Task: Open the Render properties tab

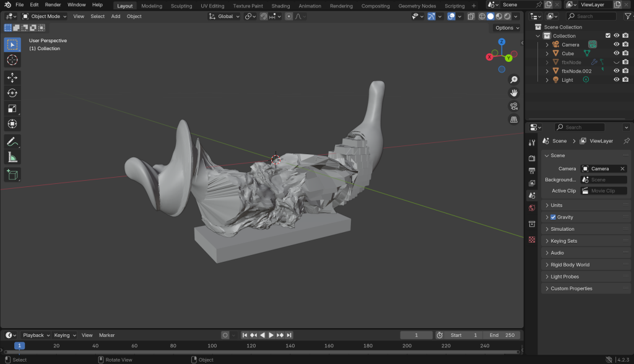Action: 532,158
